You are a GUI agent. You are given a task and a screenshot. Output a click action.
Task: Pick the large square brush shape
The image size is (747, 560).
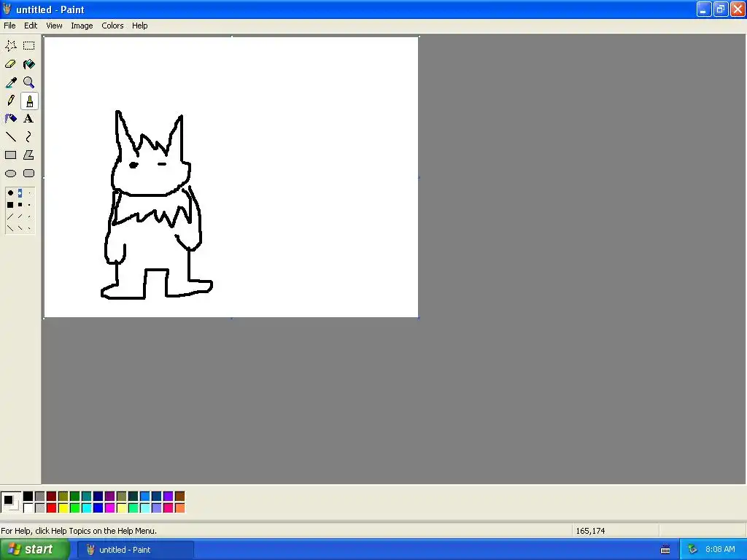(10, 205)
